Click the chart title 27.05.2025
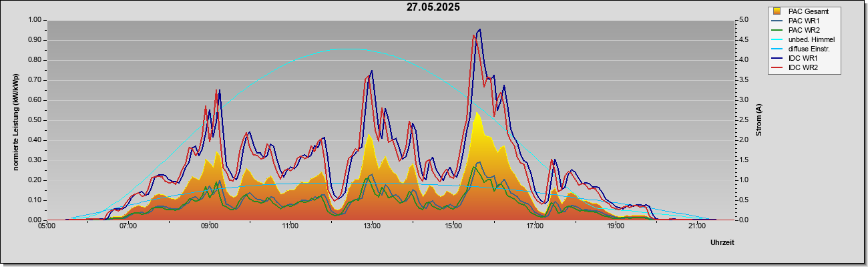The height and width of the screenshot is (267, 868). pos(433,7)
